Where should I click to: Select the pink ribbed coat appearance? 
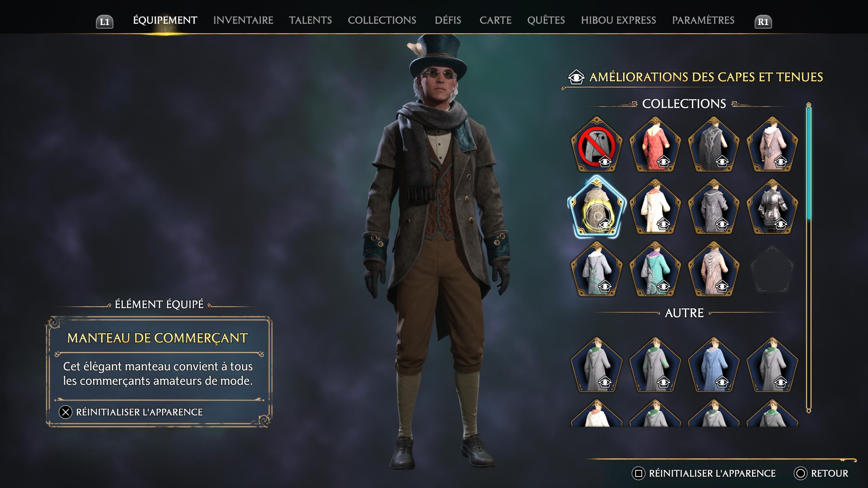713,269
